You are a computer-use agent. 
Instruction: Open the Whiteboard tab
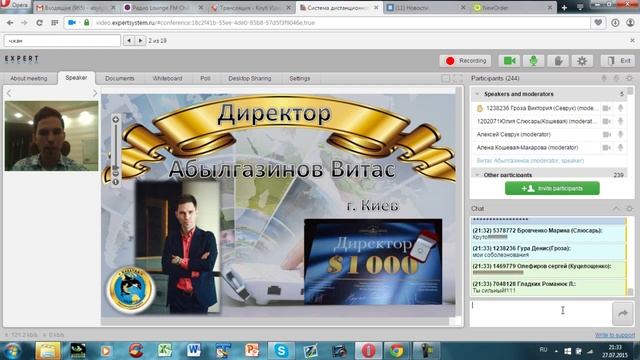click(x=167, y=78)
